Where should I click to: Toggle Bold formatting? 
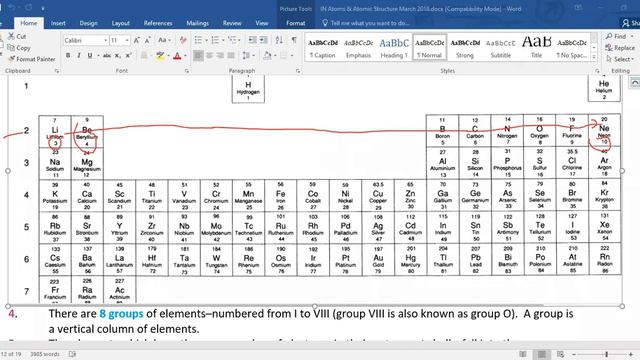pyautogui.click(x=68, y=56)
